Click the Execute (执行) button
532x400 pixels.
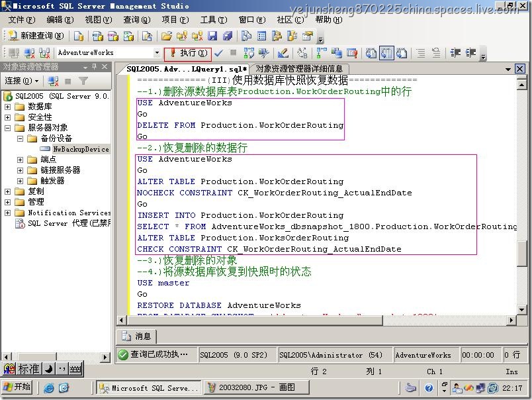[x=189, y=53]
